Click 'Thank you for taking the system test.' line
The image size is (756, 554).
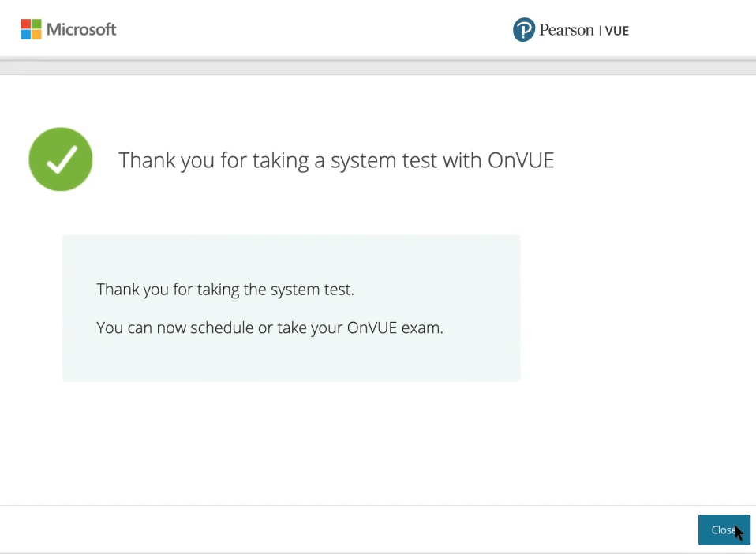pyautogui.click(x=225, y=290)
